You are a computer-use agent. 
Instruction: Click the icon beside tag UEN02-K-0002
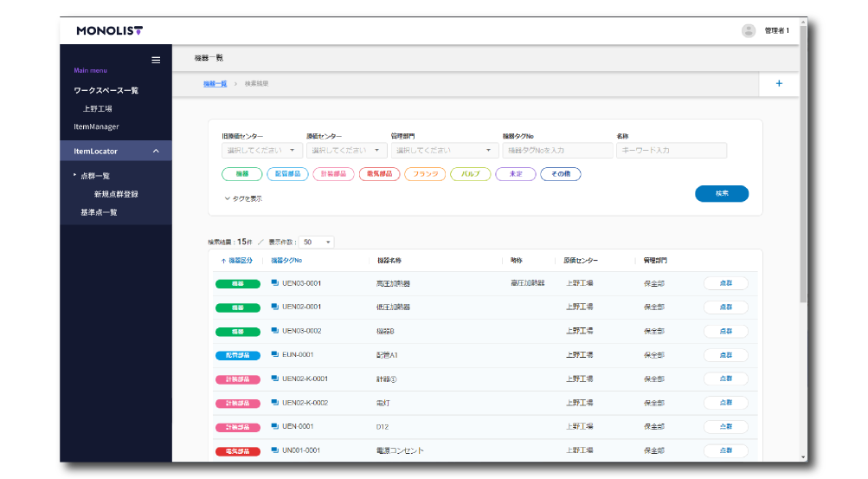point(274,403)
